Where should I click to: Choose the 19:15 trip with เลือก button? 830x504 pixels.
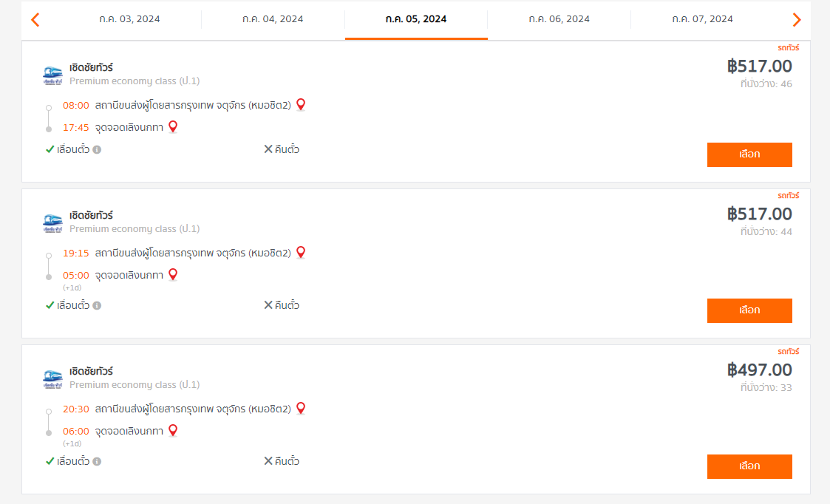click(x=749, y=310)
